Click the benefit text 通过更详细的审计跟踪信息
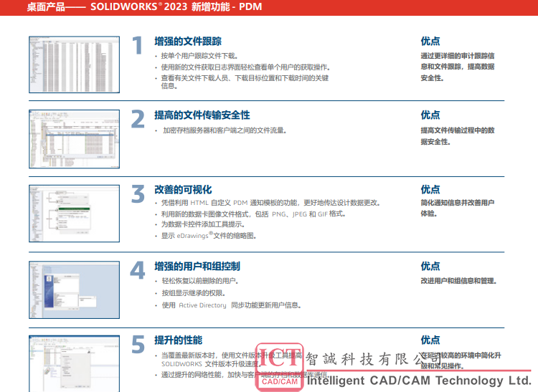538x392 pixels. [458, 67]
